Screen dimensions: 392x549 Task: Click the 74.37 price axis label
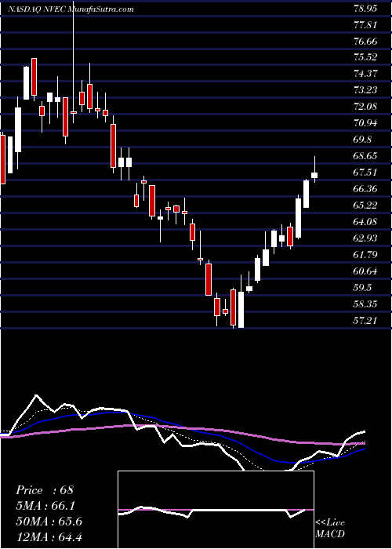(x=365, y=74)
